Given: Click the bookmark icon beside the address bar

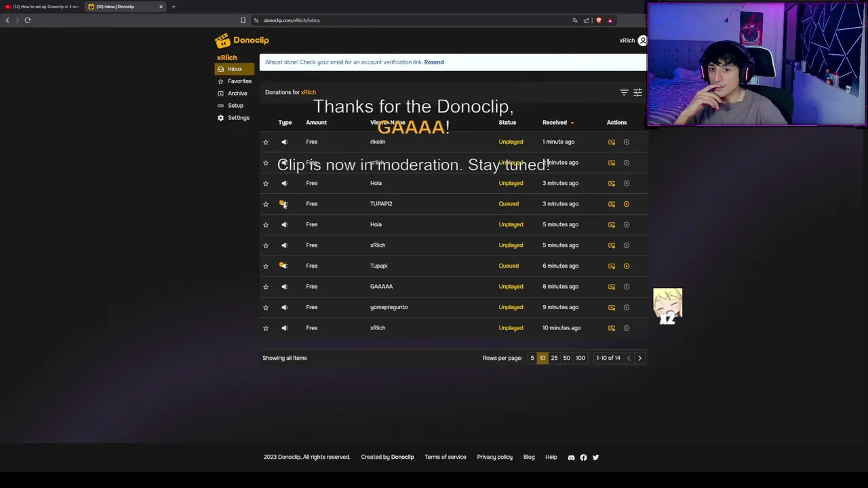Looking at the screenshot, I should point(243,20).
